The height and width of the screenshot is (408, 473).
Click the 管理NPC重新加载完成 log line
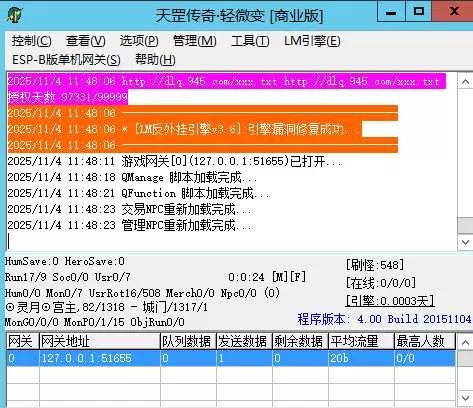tap(129, 225)
